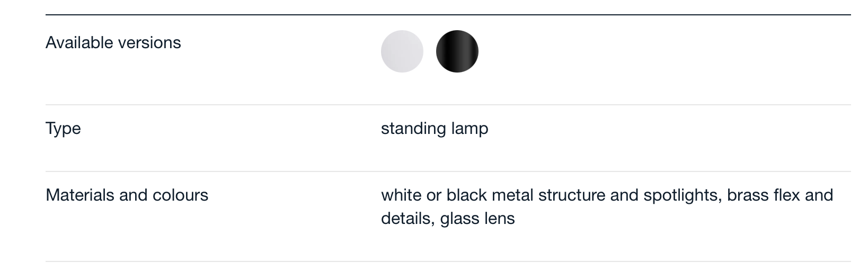Click the 'Available versions' label
This screenshot has width=868, height=270.
pos(113,42)
